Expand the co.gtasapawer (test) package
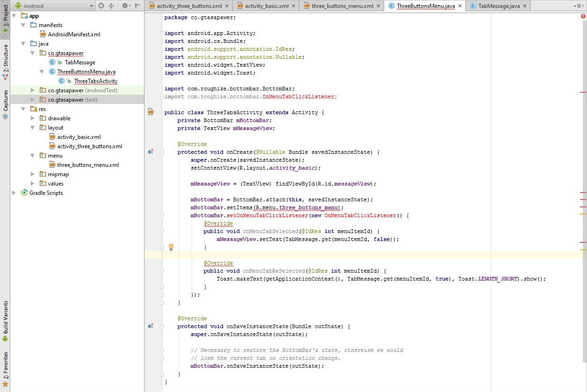 (x=32, y=99)
